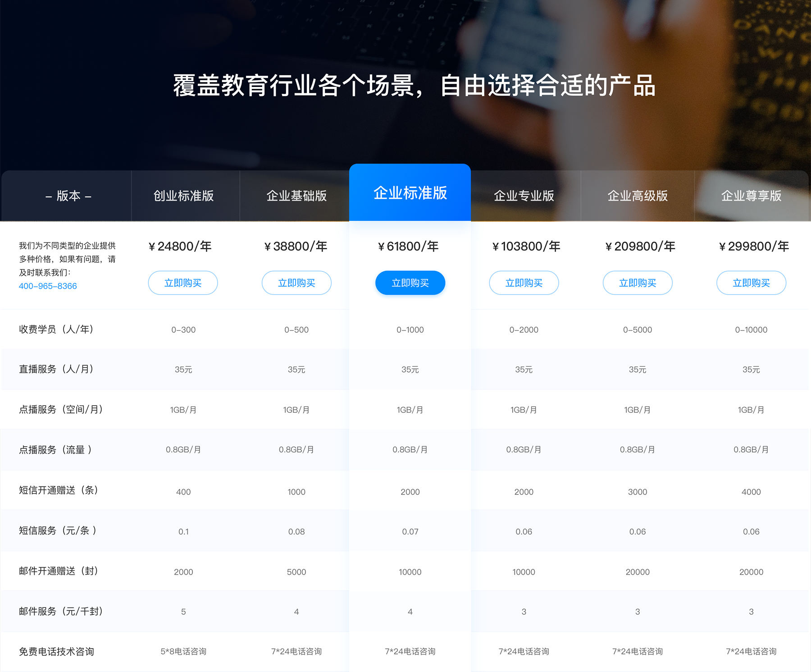
Task: Open the 企业专业版 tab
Action: coord(524,196)
